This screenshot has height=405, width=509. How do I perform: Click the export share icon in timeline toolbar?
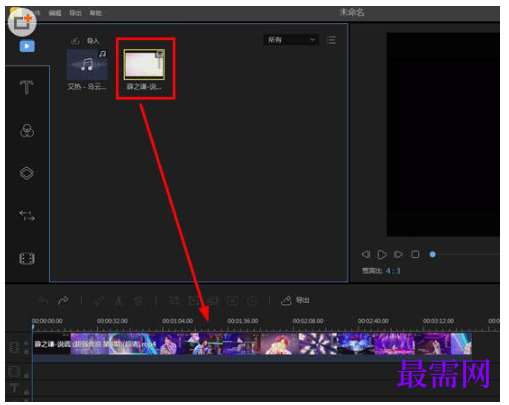[286, 301]
